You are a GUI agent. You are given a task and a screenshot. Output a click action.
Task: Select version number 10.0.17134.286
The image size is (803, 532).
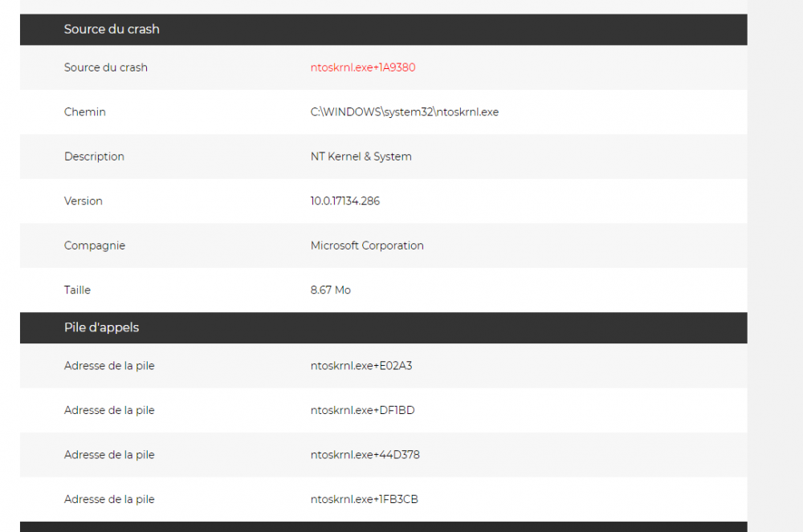(x=345, y=201)
